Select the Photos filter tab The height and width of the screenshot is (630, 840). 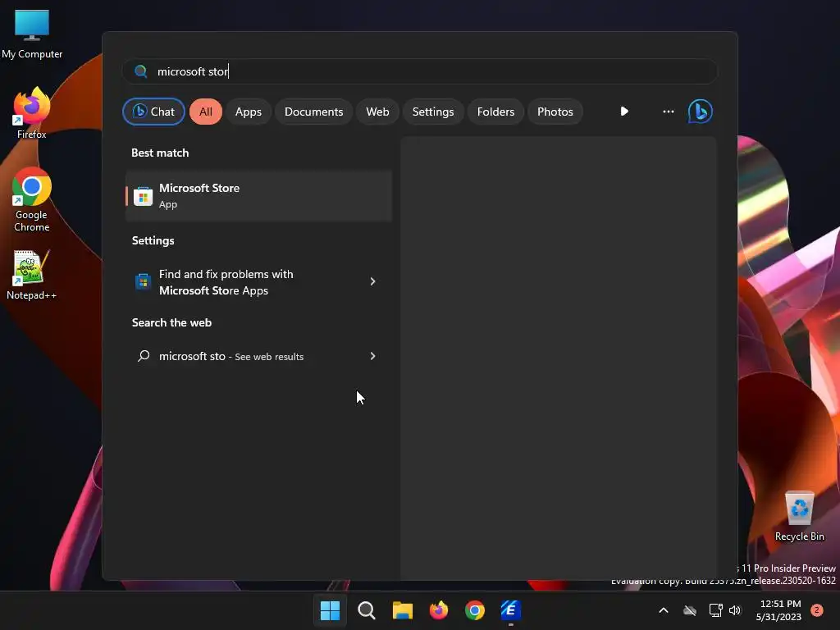[555, 112]
